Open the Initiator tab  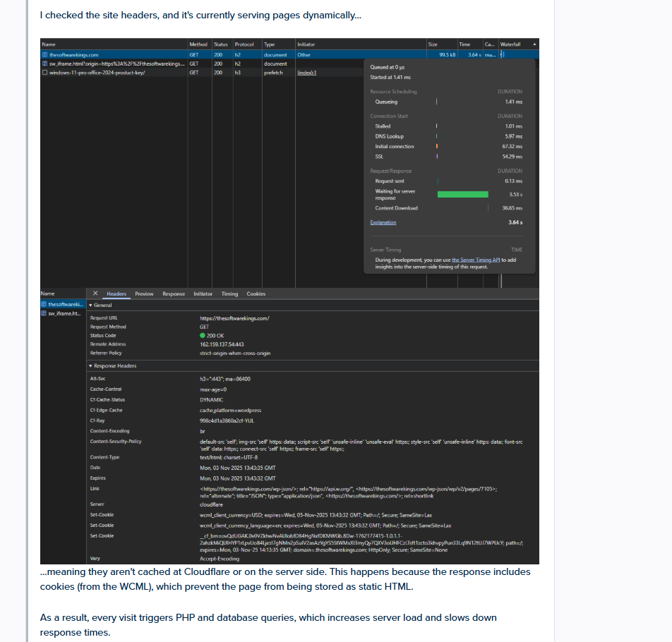coord(203,293)
